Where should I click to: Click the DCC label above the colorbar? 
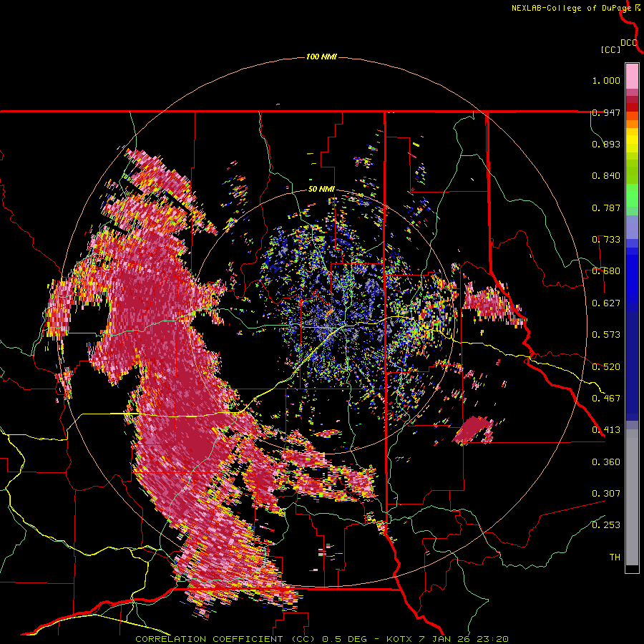click(629, 43)
